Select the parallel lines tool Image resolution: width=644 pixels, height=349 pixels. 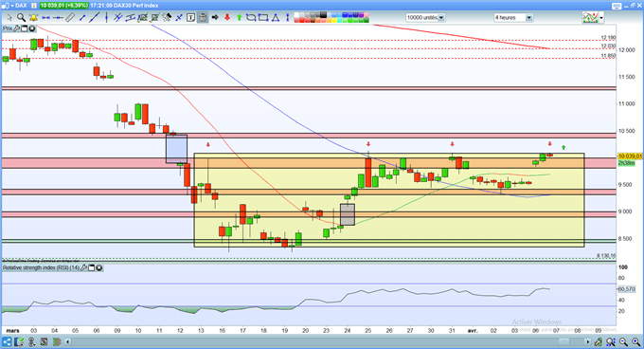pos(117,17)
